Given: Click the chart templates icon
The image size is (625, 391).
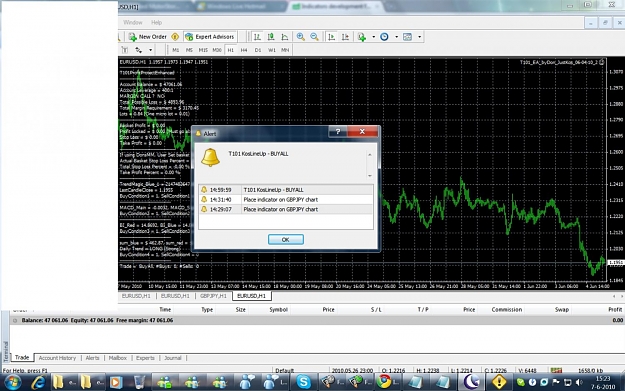Looking at the screenshot, I should 407,37.
